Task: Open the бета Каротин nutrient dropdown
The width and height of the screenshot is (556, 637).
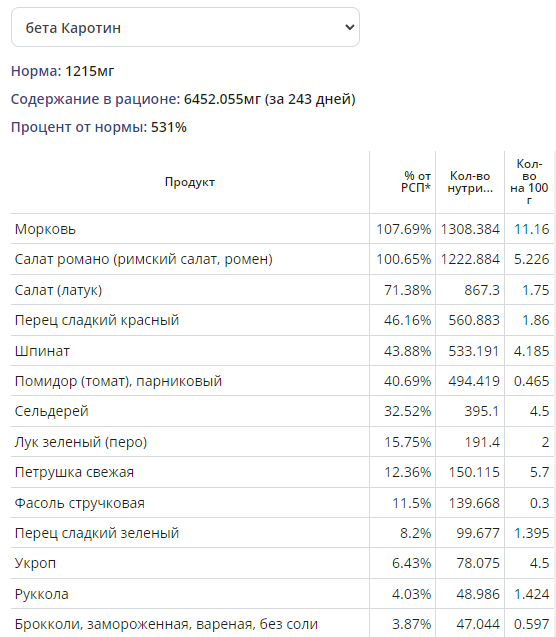Action: pyautogui.click(x=185, y=27)
